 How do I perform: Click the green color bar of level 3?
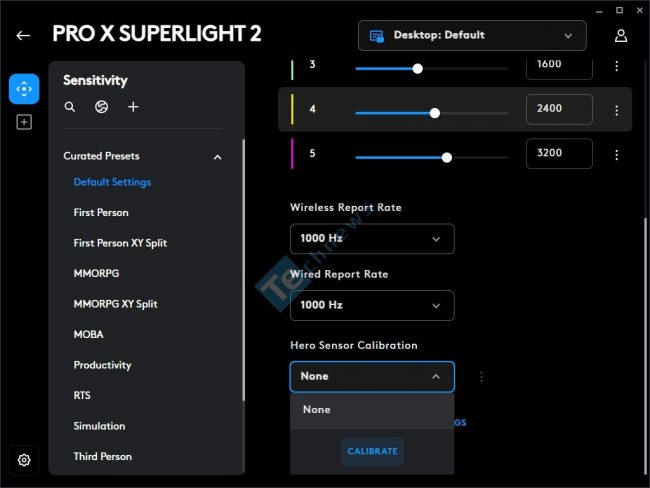pyautogui.click(x=292, y=69)
